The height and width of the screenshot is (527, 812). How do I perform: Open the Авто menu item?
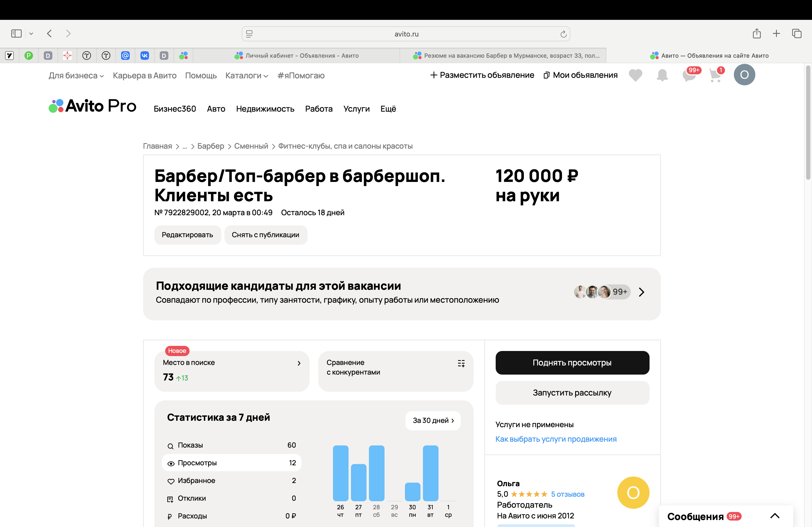point(216,109)
